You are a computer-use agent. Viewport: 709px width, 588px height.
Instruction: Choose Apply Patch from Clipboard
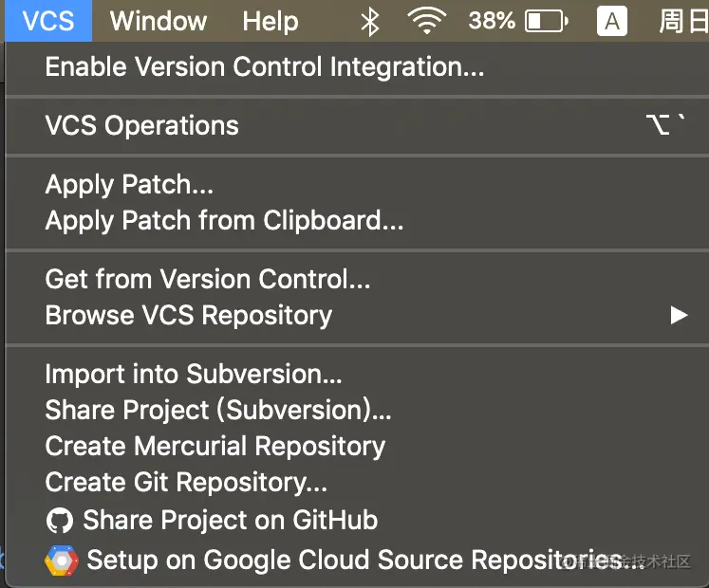[224, 221]
